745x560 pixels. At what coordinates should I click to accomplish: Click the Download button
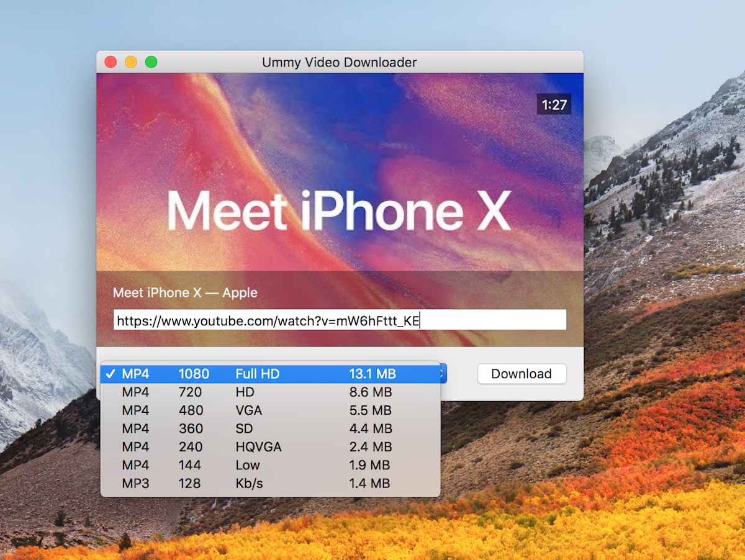click(521, 374)
